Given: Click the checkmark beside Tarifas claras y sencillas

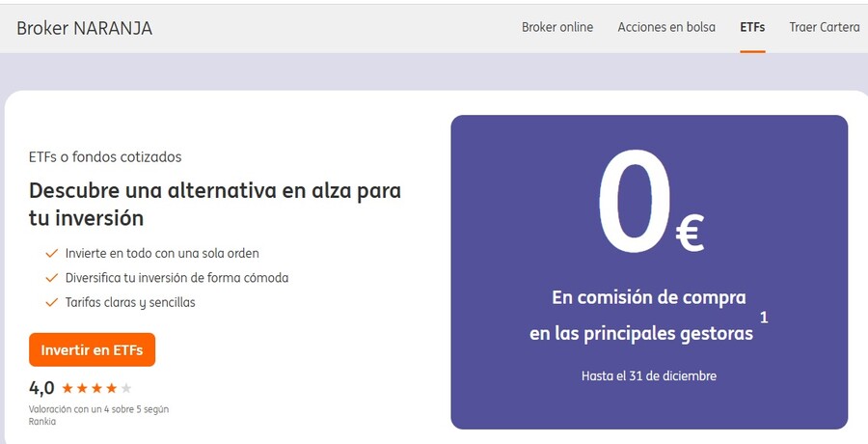Looking at the screenshot, I should click(x=51, y=302).
